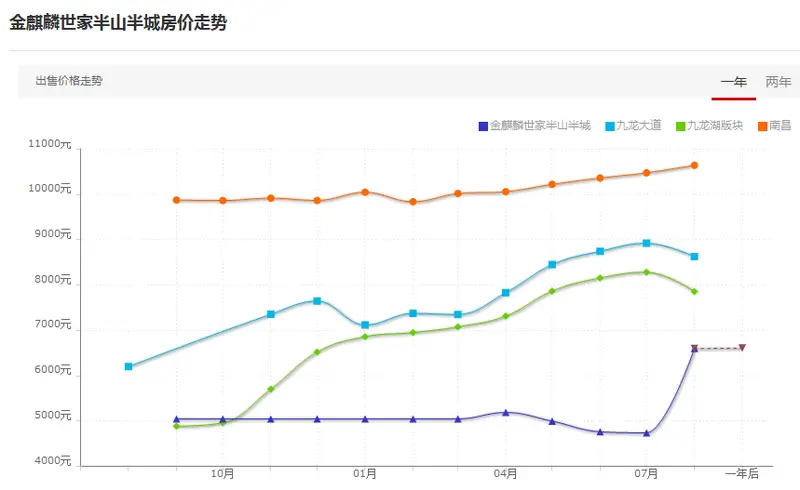
Task: Toggle the 南昌 legend series
Action: click(x=774, y=126)
